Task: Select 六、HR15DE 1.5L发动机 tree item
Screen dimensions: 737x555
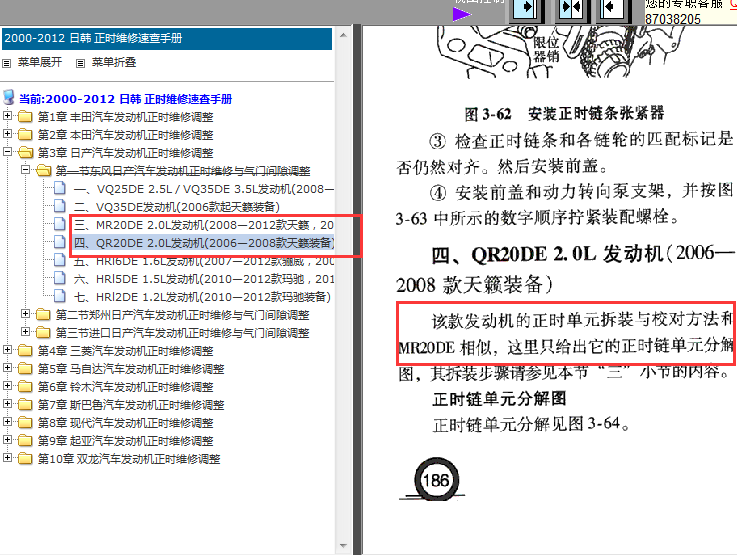Action: (204, 279)
